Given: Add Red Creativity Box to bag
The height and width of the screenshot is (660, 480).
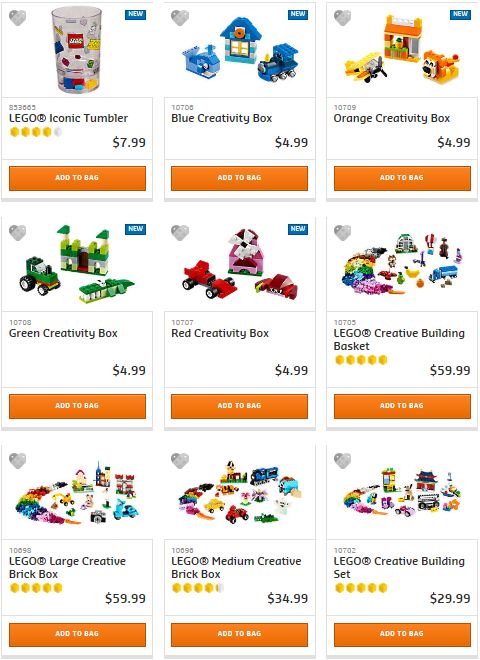Looking at the screenshot, I should point(240,406).
